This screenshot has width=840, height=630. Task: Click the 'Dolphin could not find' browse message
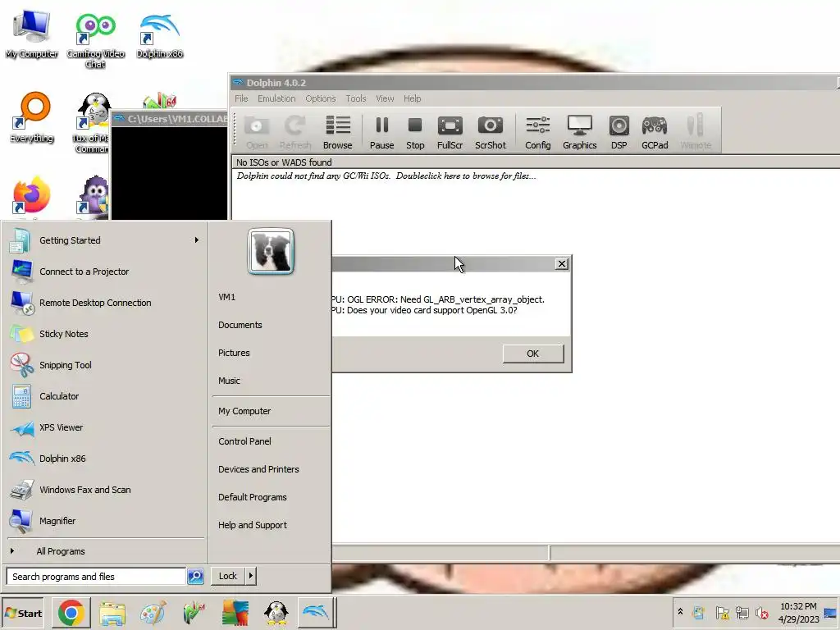386,176
